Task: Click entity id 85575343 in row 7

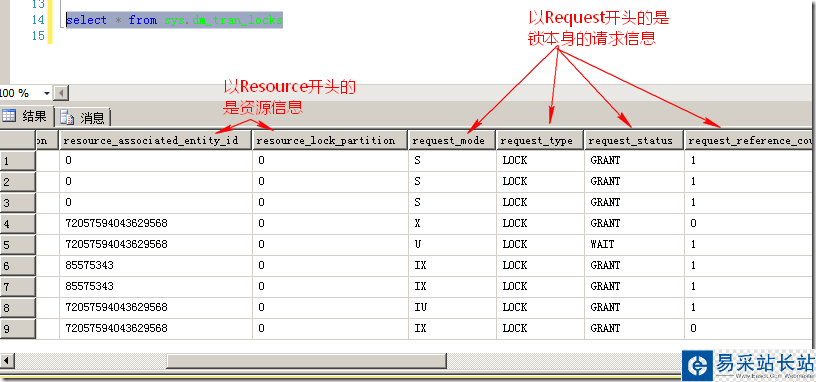Action: pos(156,286)
